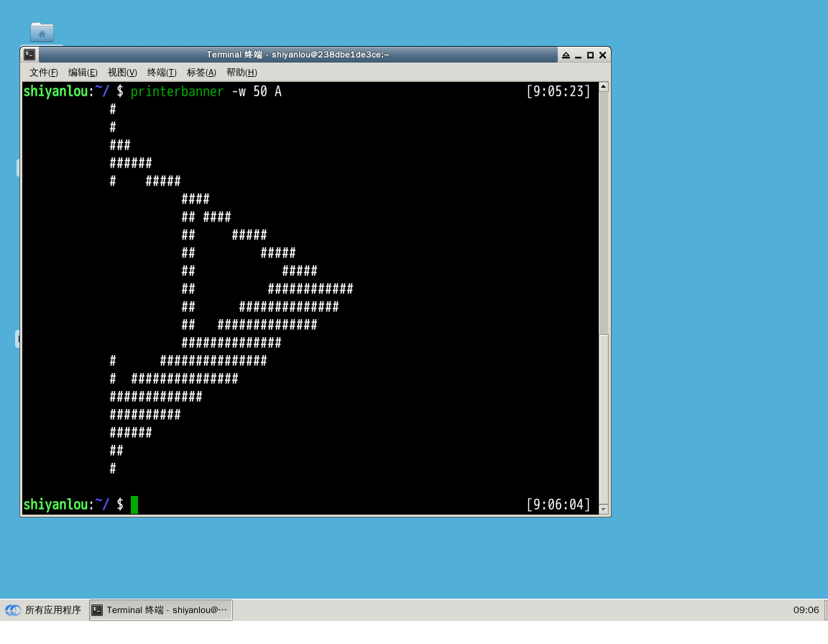The width and height of the screenshot is (828, 644).
Task: Open the 终端(T) menu
Action: (162, 73)
